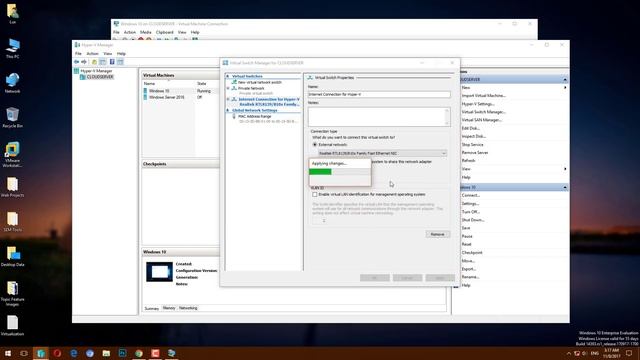Select MAC Address Range setting
This screenshot has height=360, width=640.
click(254, 116)
